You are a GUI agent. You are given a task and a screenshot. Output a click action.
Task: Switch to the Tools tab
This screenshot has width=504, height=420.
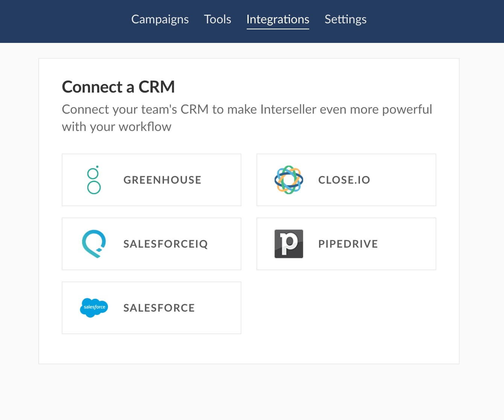(217, 19)
